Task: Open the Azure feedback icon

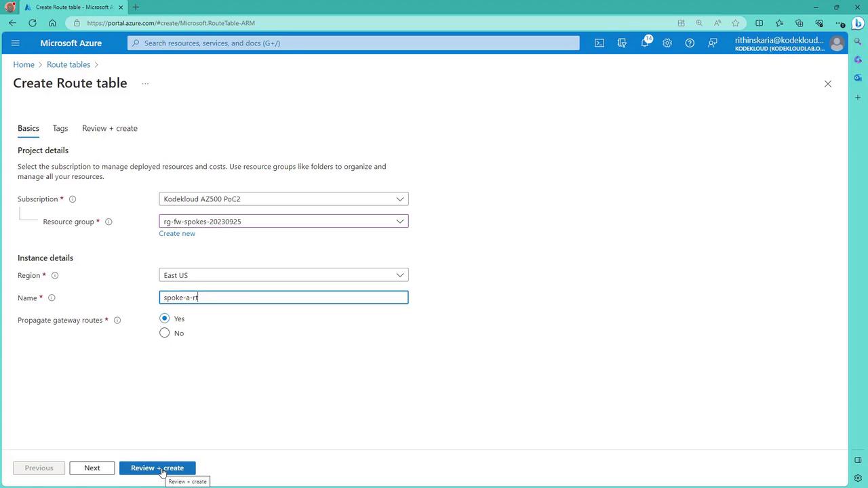Action: click(712, 43)
